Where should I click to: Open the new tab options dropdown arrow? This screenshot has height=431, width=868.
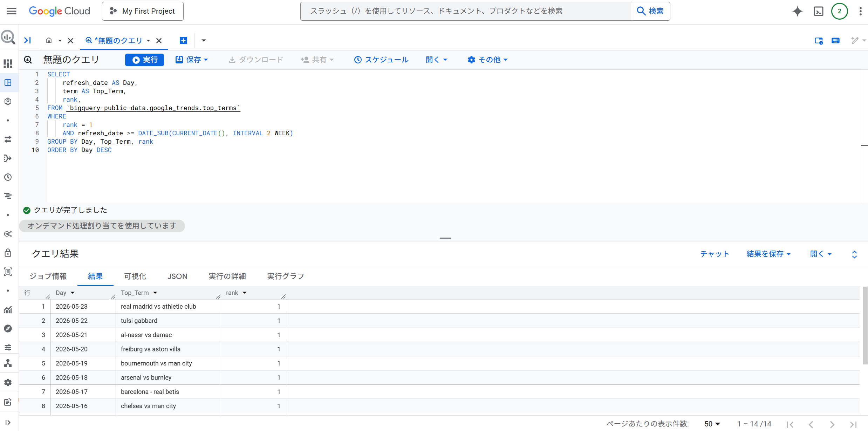click(204, 41)
